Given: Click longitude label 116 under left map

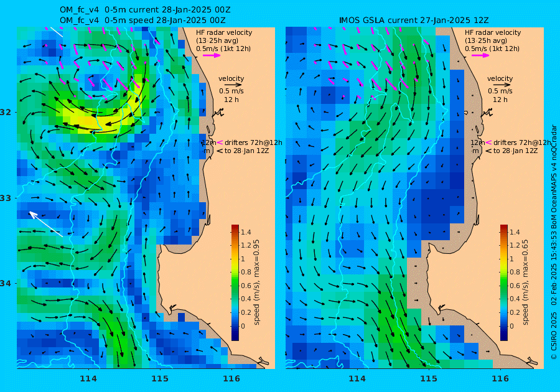Looking at the screenshot, I should point(231,379).
